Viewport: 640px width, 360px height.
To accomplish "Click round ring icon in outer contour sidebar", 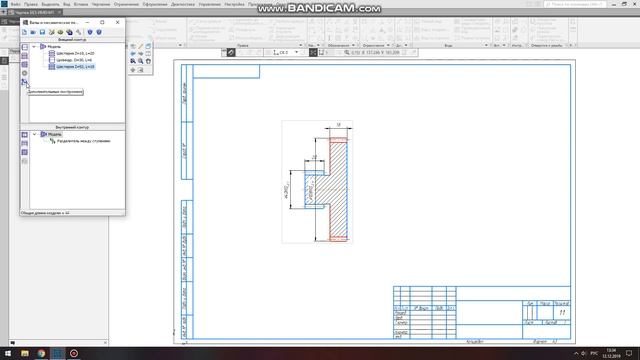I will 24,73.
